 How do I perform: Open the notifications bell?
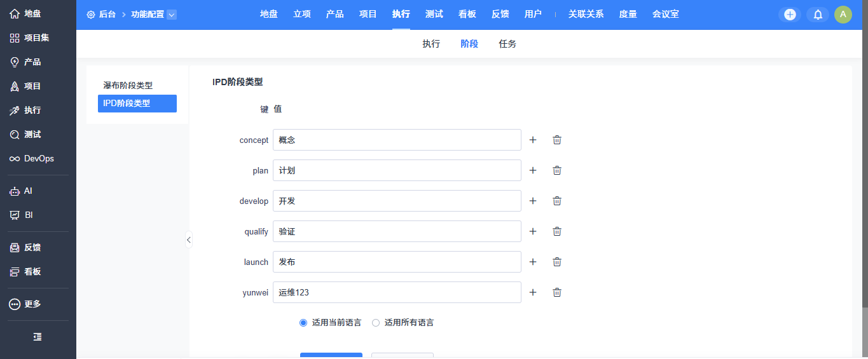[818, 15]
